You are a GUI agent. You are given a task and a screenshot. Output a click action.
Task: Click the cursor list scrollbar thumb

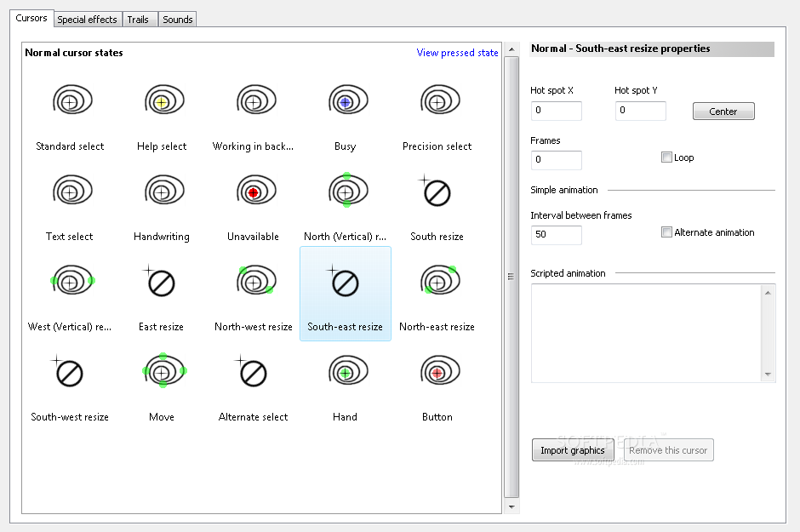(x=511, y=277)
